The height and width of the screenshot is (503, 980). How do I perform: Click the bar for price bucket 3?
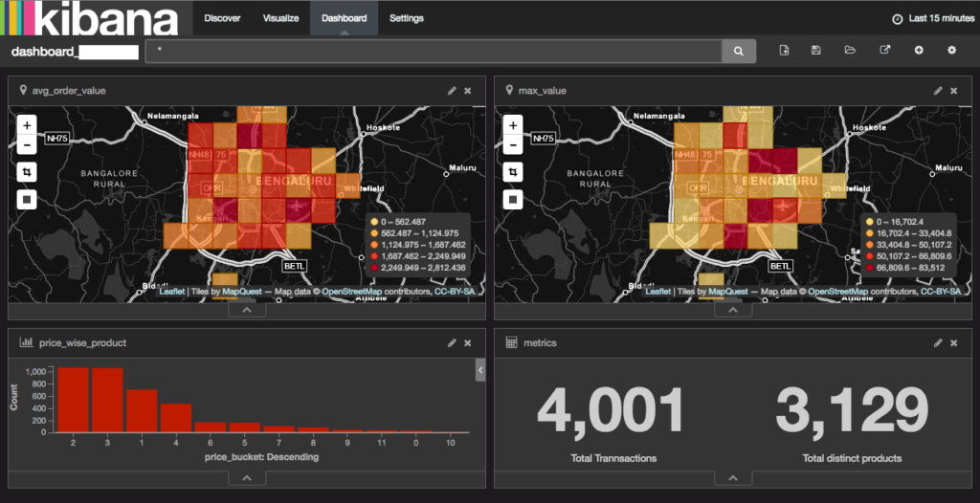click(x=107, y=401)
